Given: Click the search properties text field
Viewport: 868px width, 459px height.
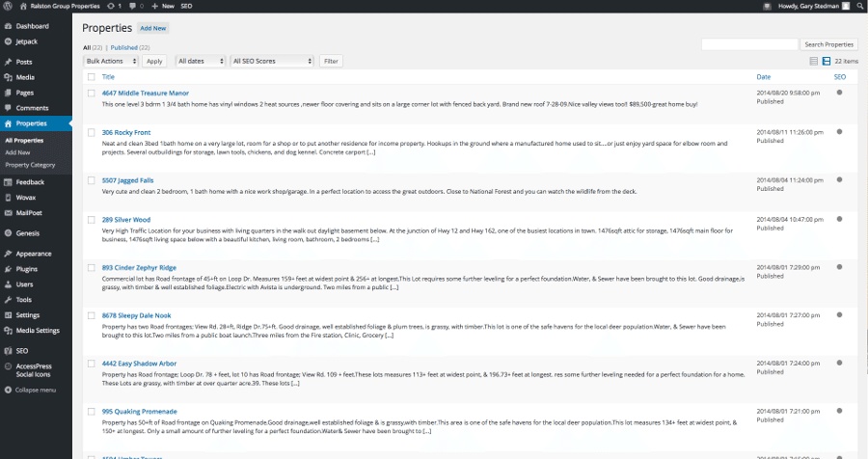Looking at the screenshot, I should [x=749, y=44].
